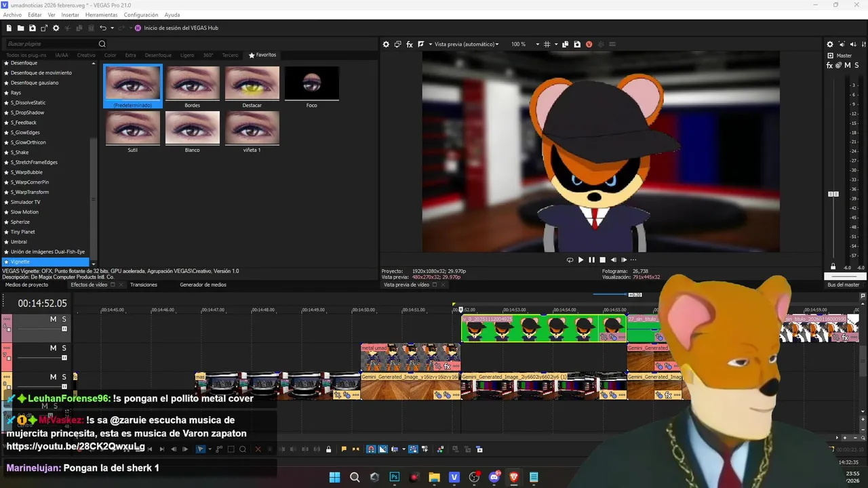Choose the Destacar vignette preset thumbnail

252,83
